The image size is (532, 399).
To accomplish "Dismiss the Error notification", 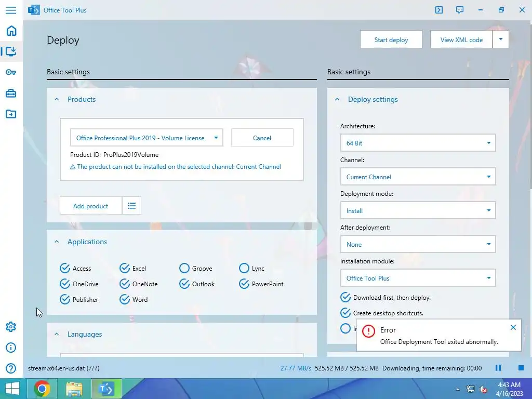I will 513,327.
